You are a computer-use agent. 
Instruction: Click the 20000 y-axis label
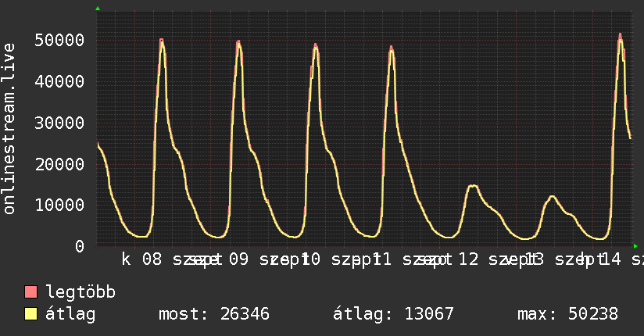tap(59, 164)
